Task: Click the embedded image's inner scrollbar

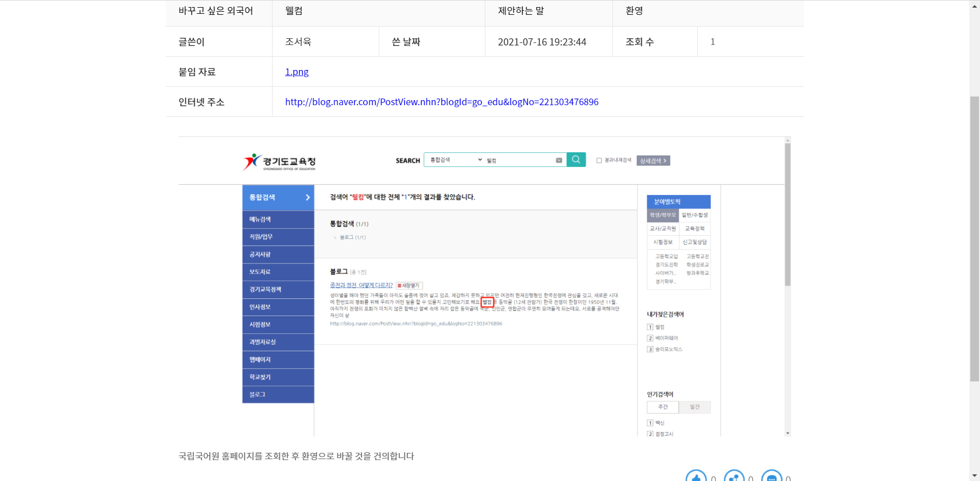Action: pos(788,214)
